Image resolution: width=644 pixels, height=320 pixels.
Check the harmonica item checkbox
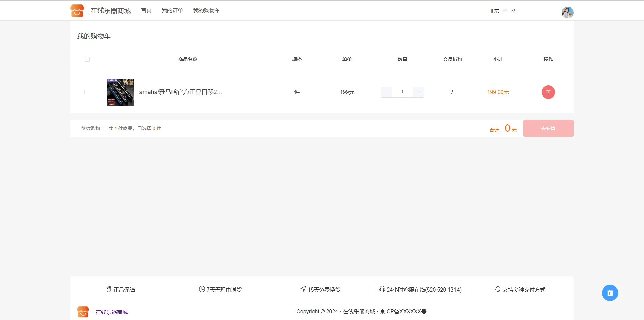[x=87, y=92]
